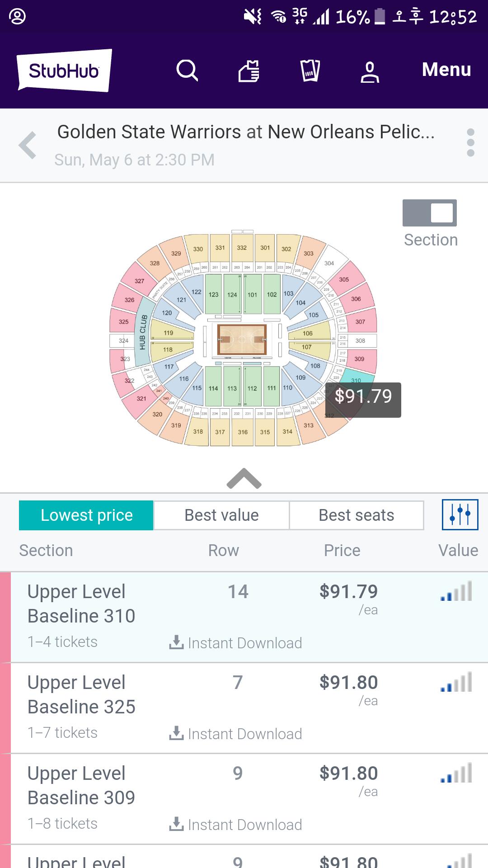The image size is (488, 868).
Task: Select the Best seats tab
Action: coord(356,515)
